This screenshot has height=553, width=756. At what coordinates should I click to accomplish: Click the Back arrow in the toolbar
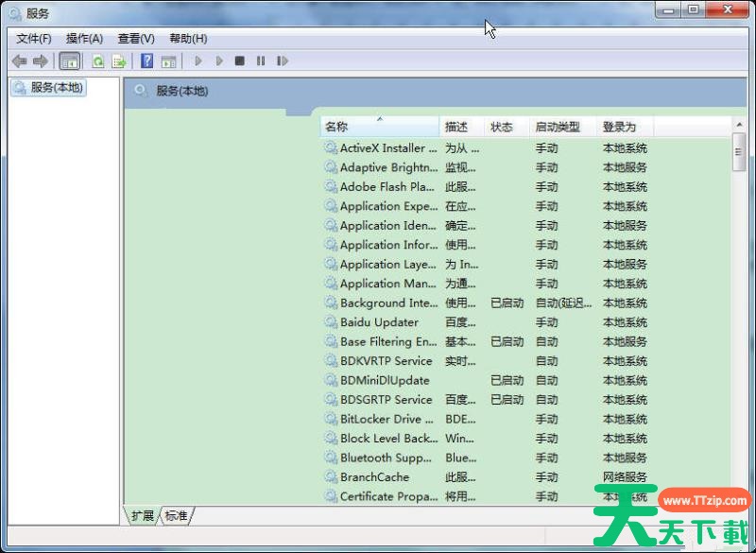tap(19, 61)
